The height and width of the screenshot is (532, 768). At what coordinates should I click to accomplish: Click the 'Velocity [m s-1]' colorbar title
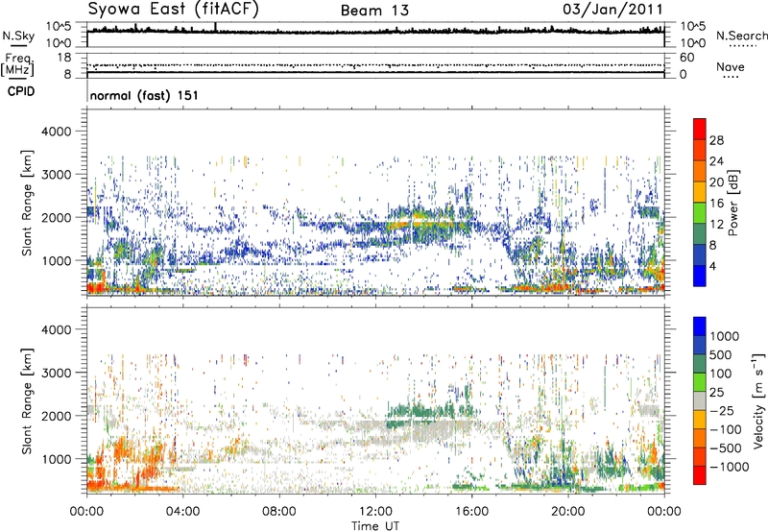pyautogui.click(x=758, y=400)
